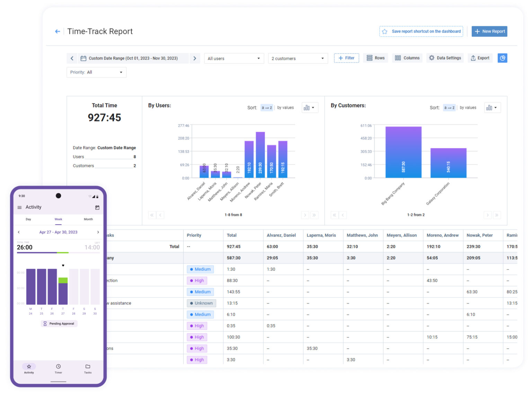Click the Big Bang Company bar in chart
This screenshot has height=393, width=532.
403,152
